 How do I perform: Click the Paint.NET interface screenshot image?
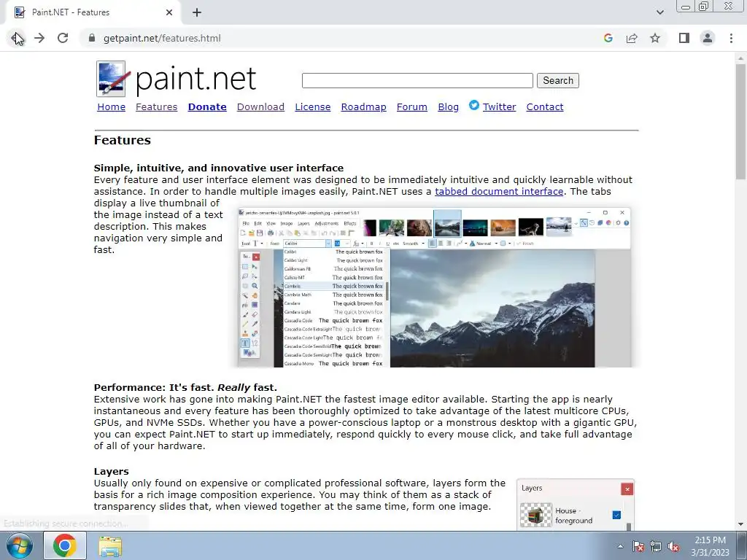click(435, 287)
